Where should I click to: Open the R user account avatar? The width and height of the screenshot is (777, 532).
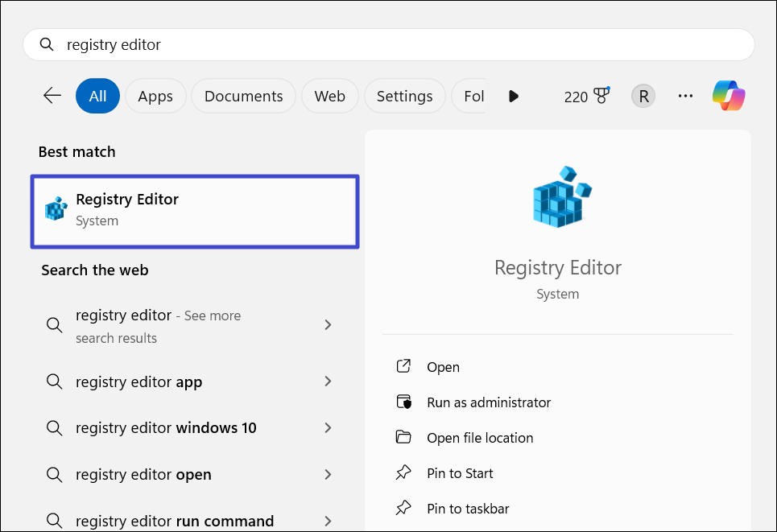pyautogui.click(x=643, y=96)
